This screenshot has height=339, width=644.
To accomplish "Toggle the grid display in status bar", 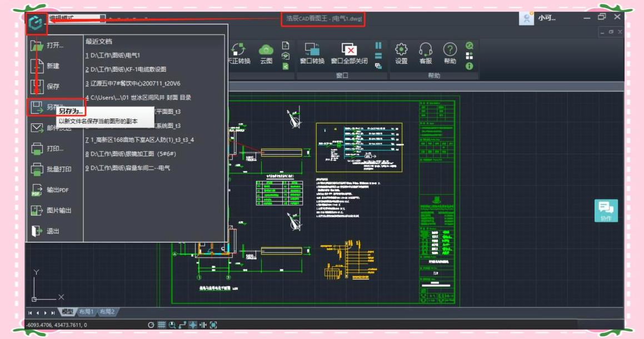I will (162, 325).
